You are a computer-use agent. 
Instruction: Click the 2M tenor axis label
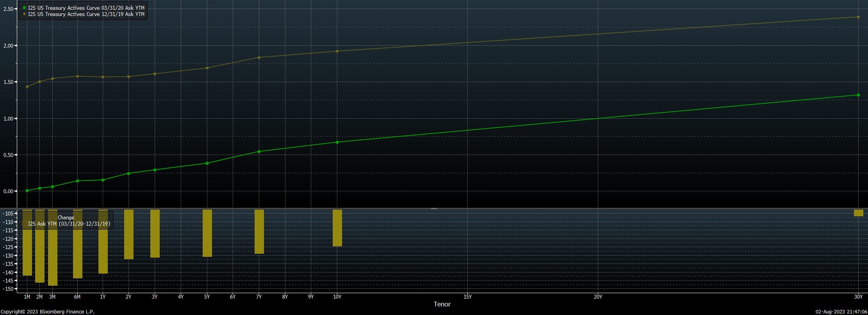click(39, 297)
